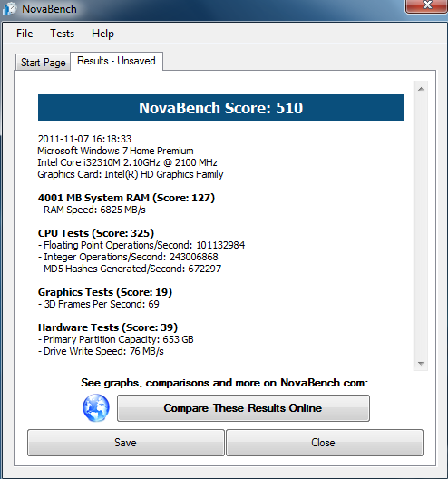Switch to the Start Page tab
The width and height of the screenshot is (448, 479).
point(43,63)
